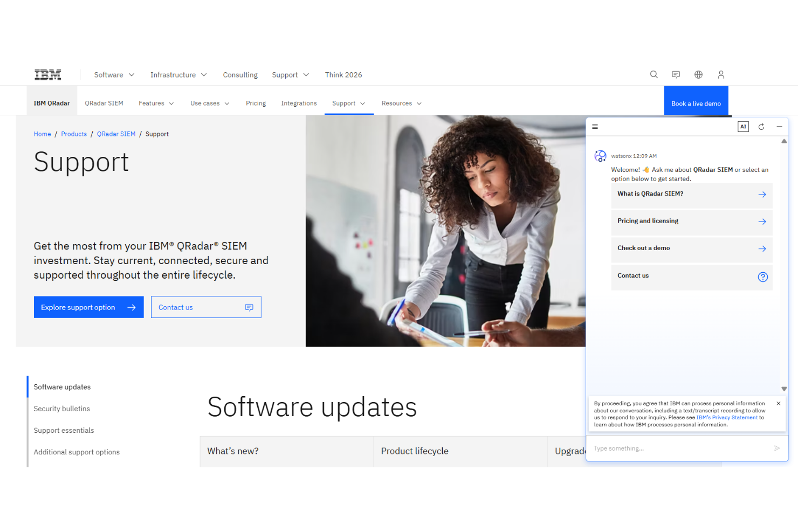Jump to Support essentials sidebar section
Viewport: 798px width, 532px height.
(64, 430)
